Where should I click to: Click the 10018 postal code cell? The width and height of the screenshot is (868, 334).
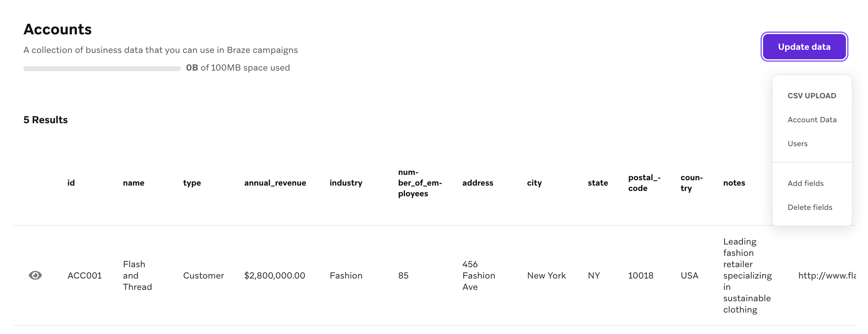tap(640, 275)
